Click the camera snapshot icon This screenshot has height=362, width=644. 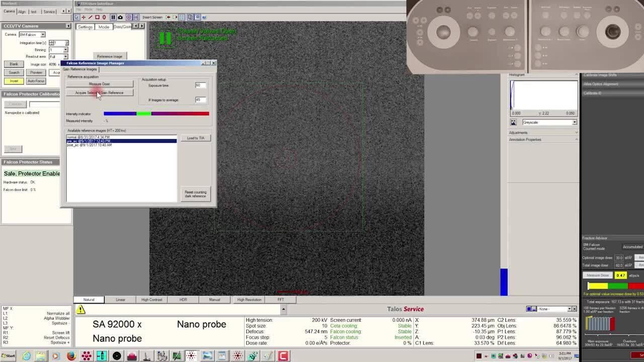point(120,17)
